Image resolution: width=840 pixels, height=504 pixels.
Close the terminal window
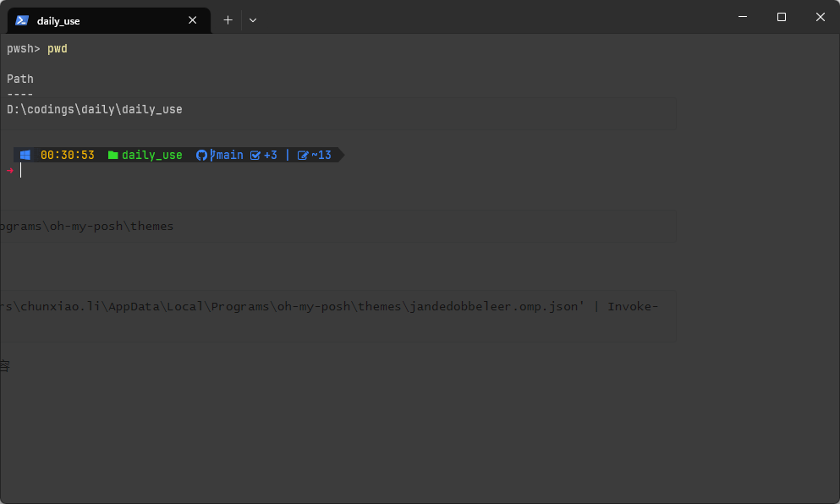821,17
